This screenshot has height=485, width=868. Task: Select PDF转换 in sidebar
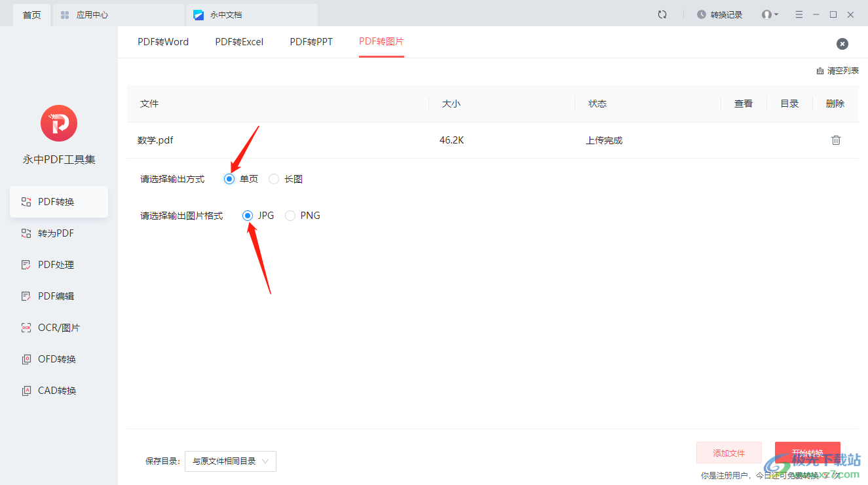pyautogui.click(x=59, y=202)
